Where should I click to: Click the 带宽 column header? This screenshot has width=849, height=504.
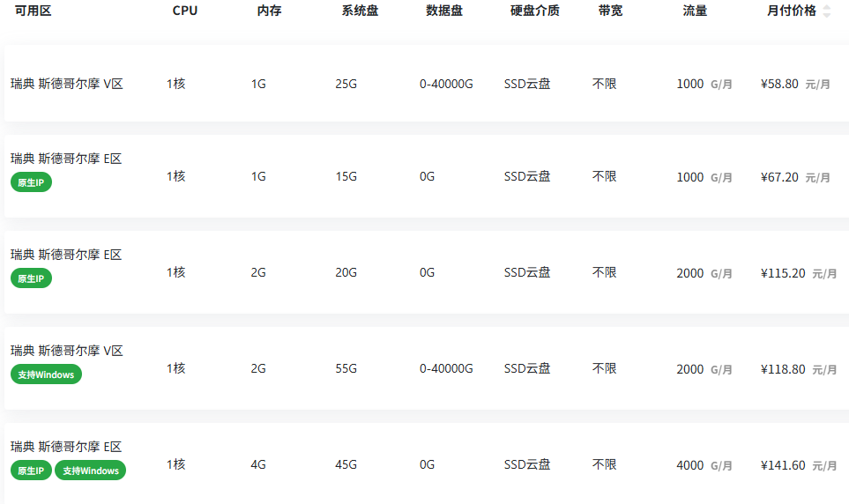tap(610, 11)
